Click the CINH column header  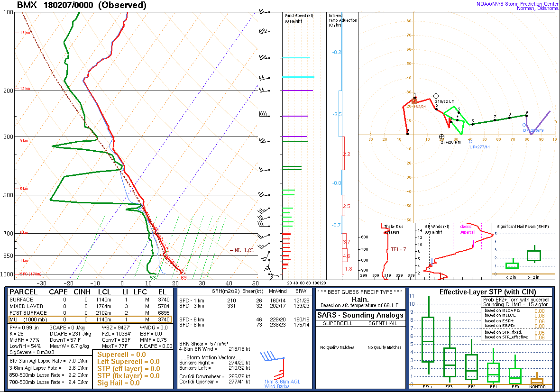pyautogui.click(x=82, y=292)
